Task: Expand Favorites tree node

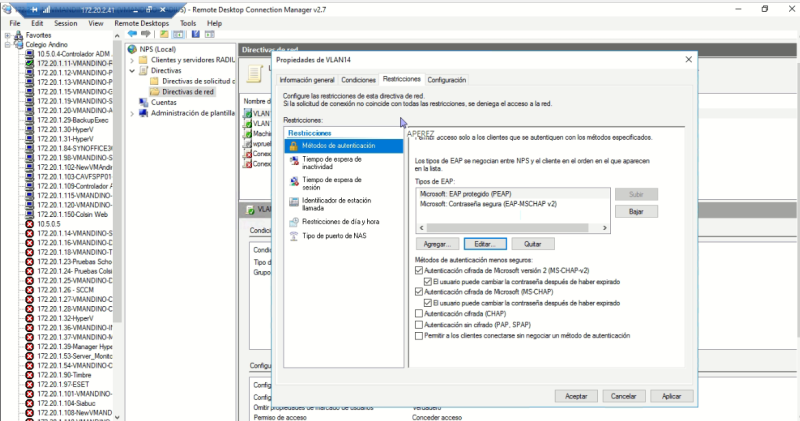Action: (x=7, y=35)
